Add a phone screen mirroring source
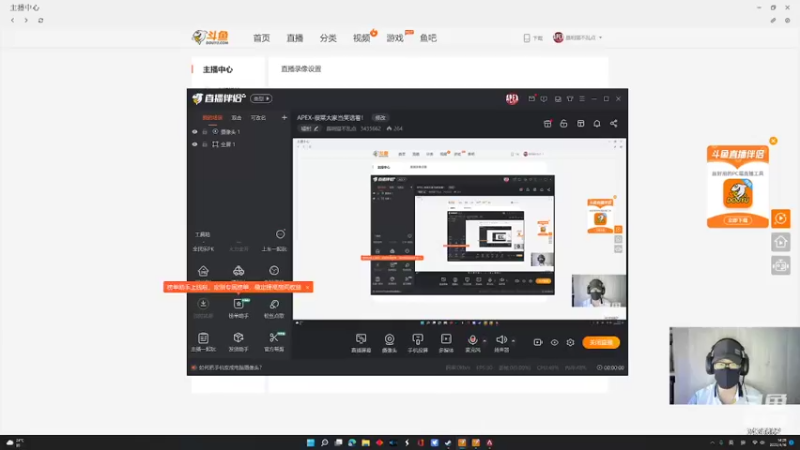Image resolution: width=800 pixels, height=450 pixels. pyautogui.click(x=417, y=343)
